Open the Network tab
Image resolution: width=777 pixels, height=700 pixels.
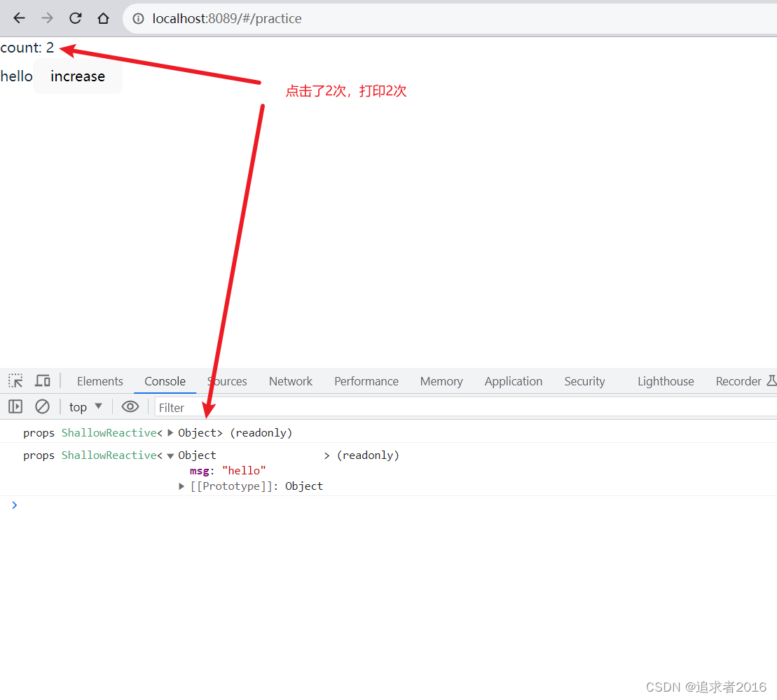290,381
